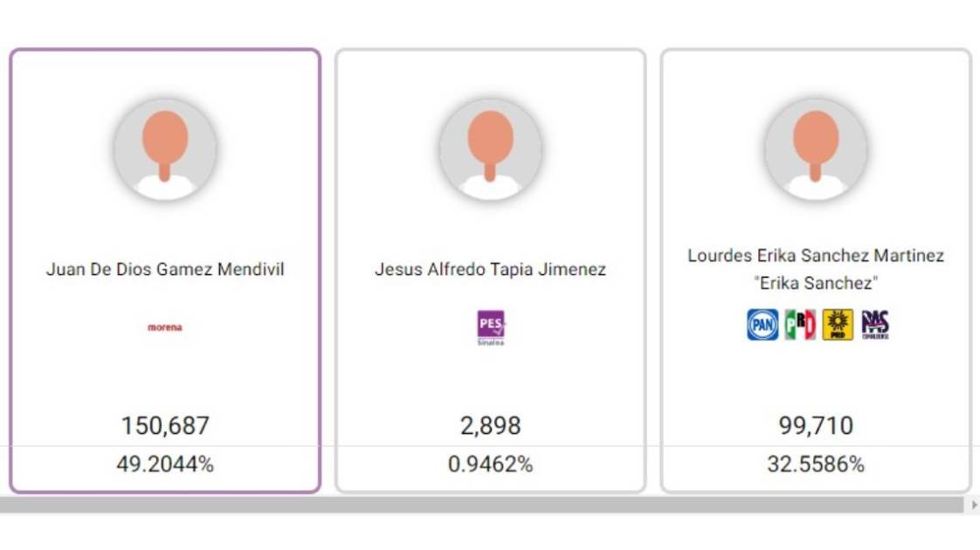Open Jesus Alfredo Tapia Jimenez name
The width and height of the screenshot is (980, 550).
click(x=490, y=270)
